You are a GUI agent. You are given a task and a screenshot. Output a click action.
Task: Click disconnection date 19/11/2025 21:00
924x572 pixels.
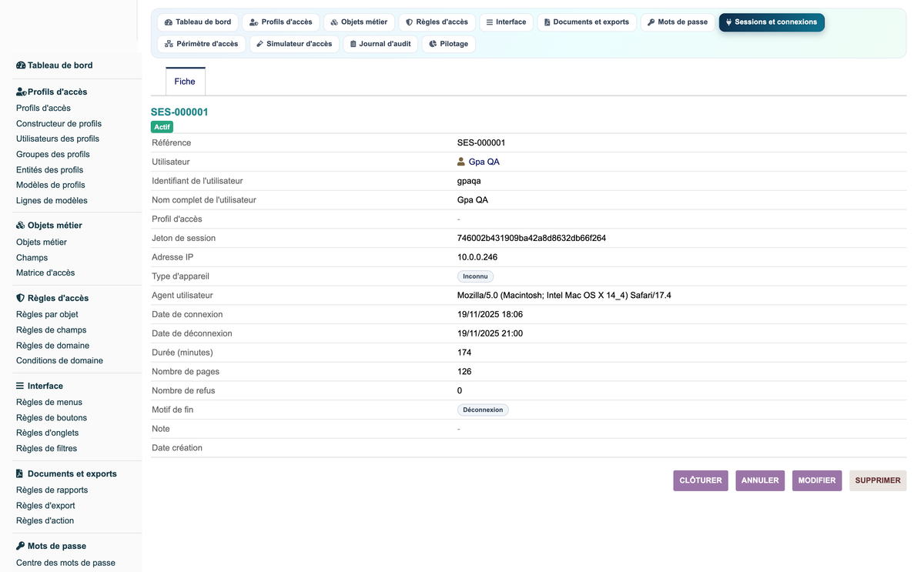tap(490, 333)
